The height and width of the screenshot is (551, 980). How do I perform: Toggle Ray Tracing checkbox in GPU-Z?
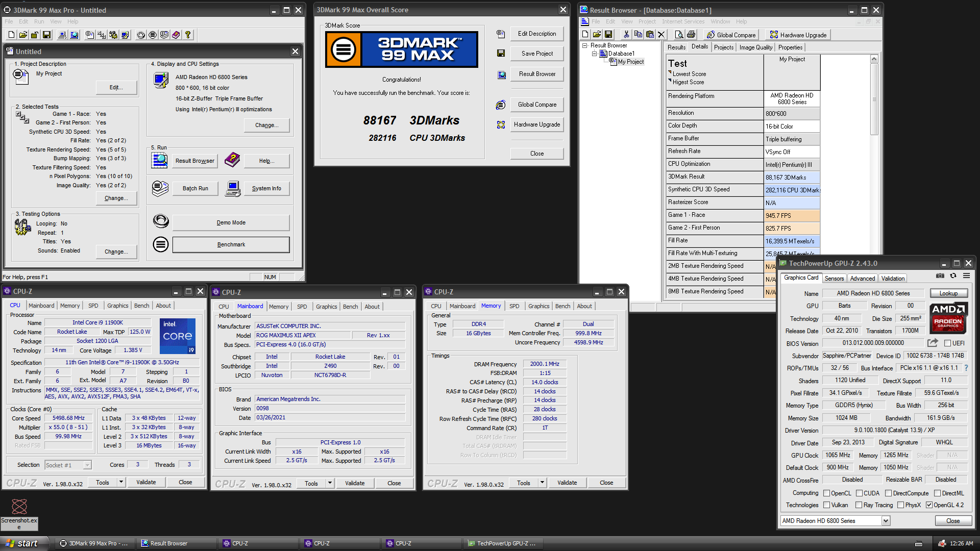tap(860, 505)
